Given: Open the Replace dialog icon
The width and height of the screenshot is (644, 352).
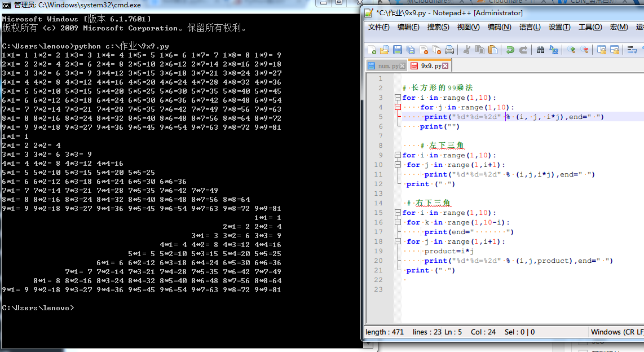Looking at the screenshot, I should click(554, 50).
